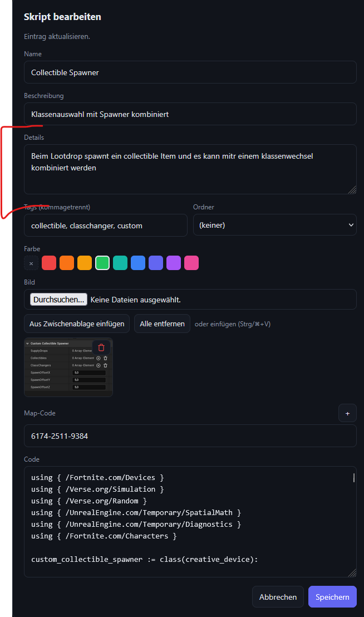The height and width of the screenshot is (617, 364).
Task: Click the Code textarea resize handle
Action: [352, 573]
